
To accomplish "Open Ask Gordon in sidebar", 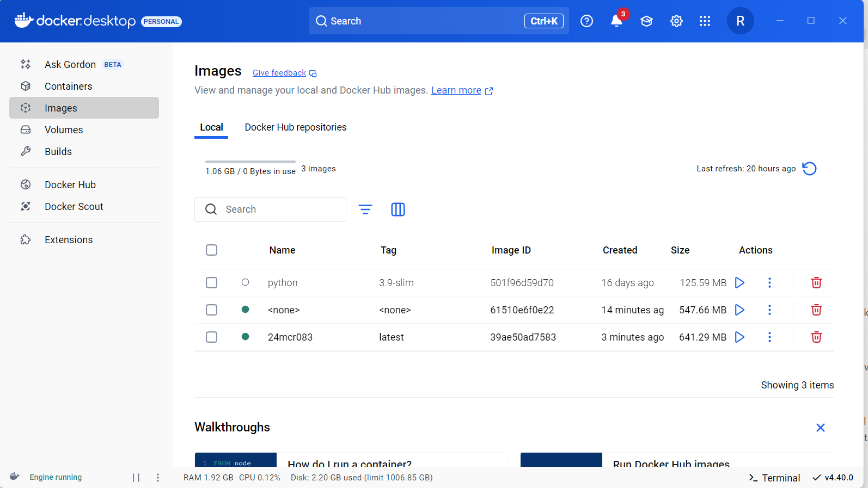I will click(x=84, y=64).
